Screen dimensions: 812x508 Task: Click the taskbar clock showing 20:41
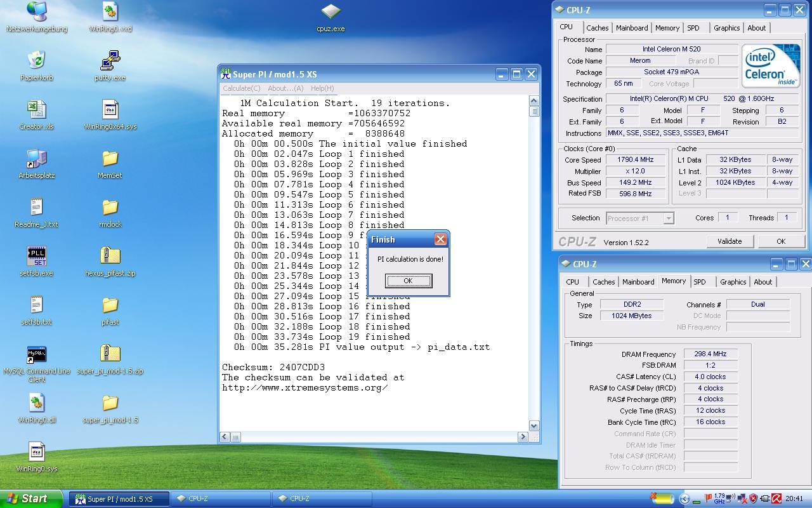[x=794, y=498]
